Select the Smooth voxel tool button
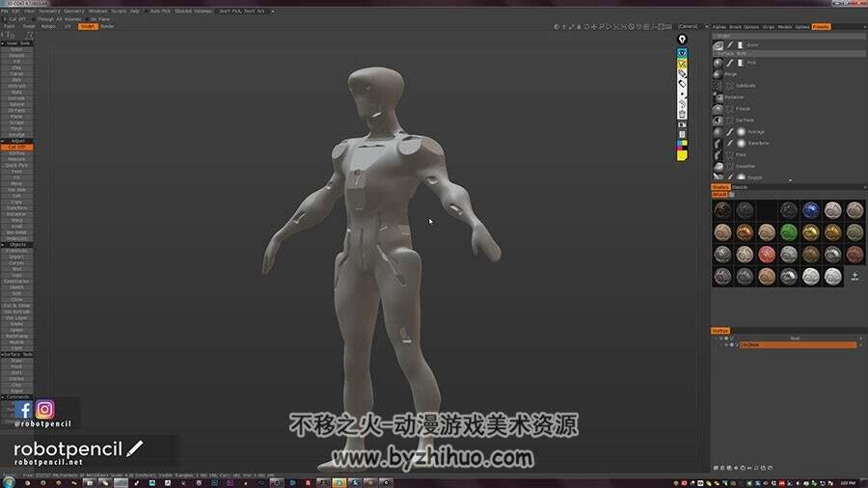The width and height of the screenshot is (868, 488). [x=16, y=55]
